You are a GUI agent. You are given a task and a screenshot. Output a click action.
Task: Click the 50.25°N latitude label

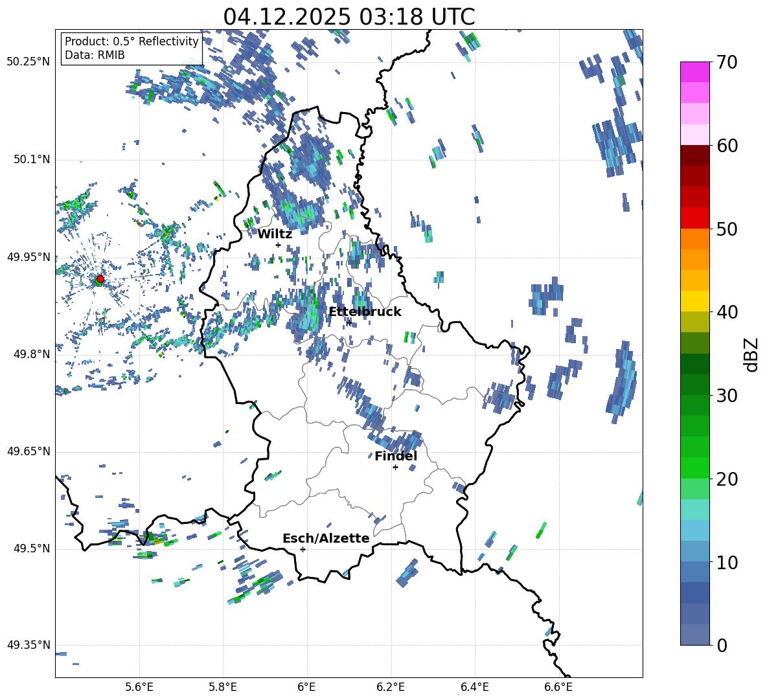coord(29,62)
